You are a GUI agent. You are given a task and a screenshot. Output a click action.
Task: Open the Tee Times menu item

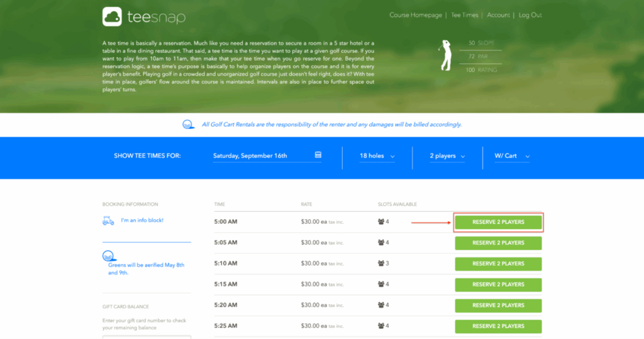(465, 15)
